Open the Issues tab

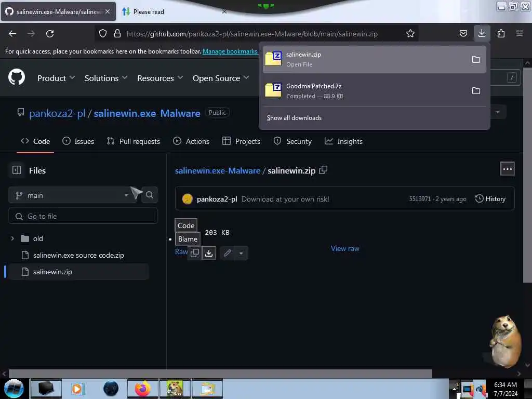[x=78, y=141]
